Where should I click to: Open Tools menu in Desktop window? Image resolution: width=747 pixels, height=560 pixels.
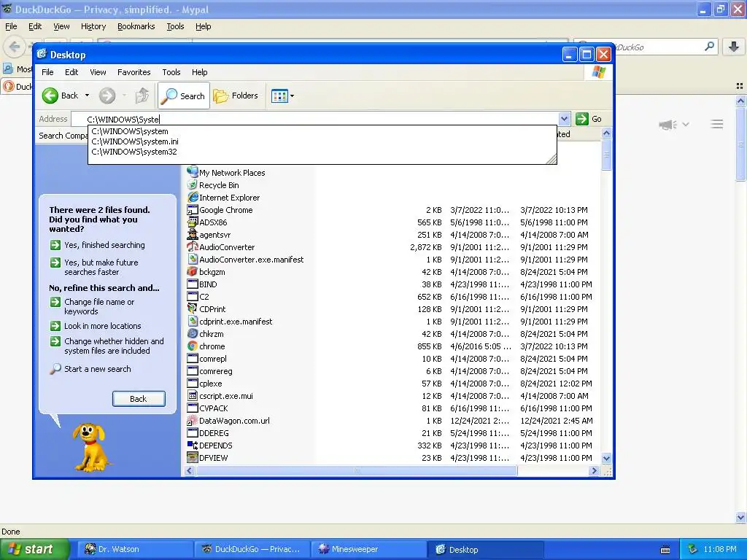171,72
